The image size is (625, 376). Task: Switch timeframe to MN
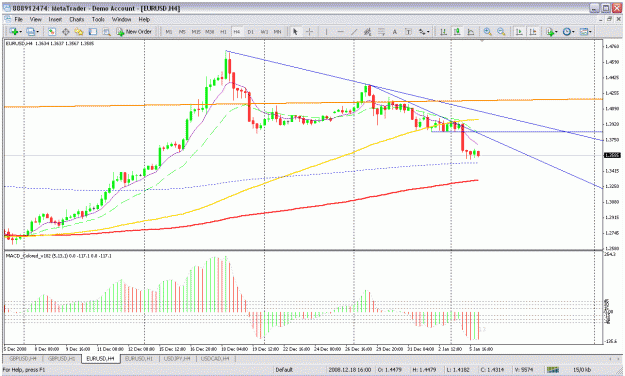277,31
